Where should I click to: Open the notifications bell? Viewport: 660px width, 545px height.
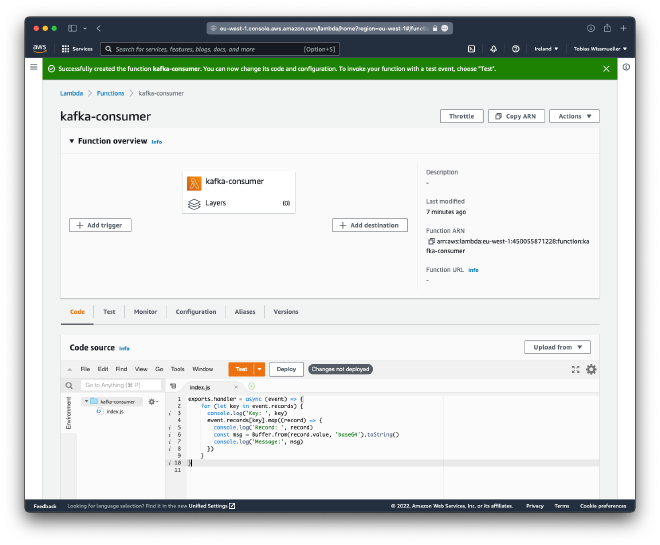pos(493,48)
